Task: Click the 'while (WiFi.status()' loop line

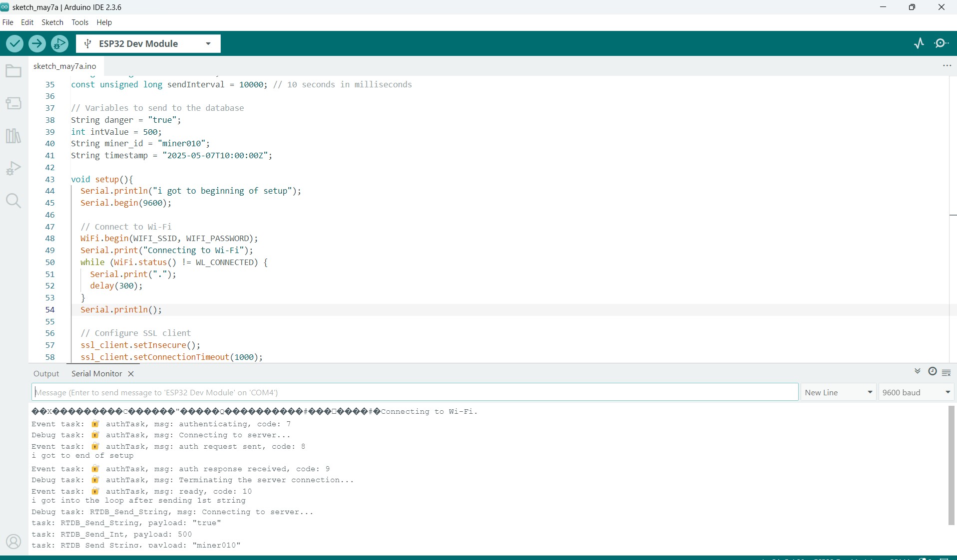Action: 174,263
